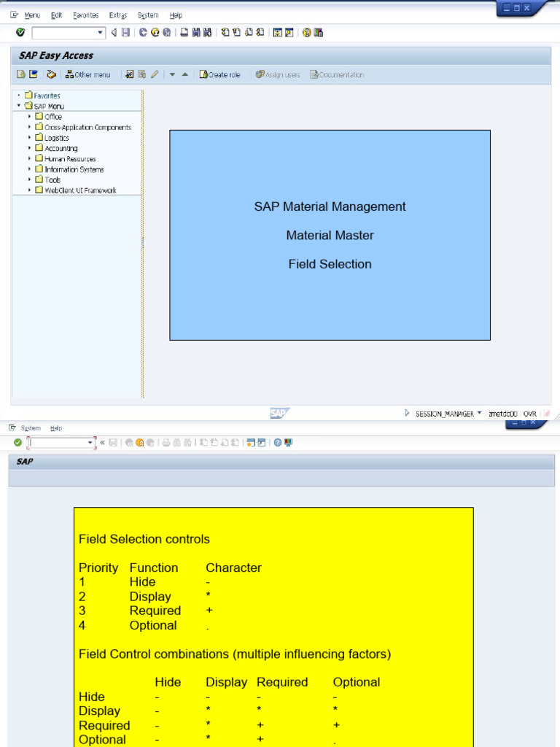
Task: Click Add to Favorites icon
Action: pos(130,74)
